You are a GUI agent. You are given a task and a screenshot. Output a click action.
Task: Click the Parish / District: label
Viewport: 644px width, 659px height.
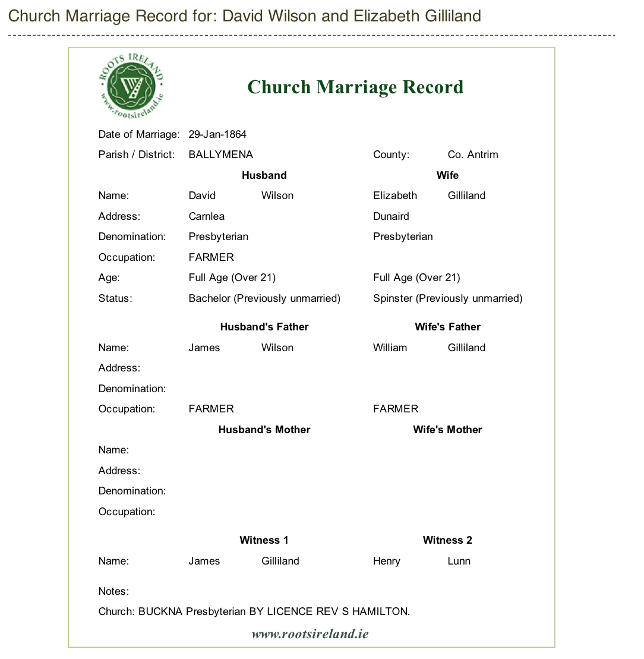pos(137,154)
